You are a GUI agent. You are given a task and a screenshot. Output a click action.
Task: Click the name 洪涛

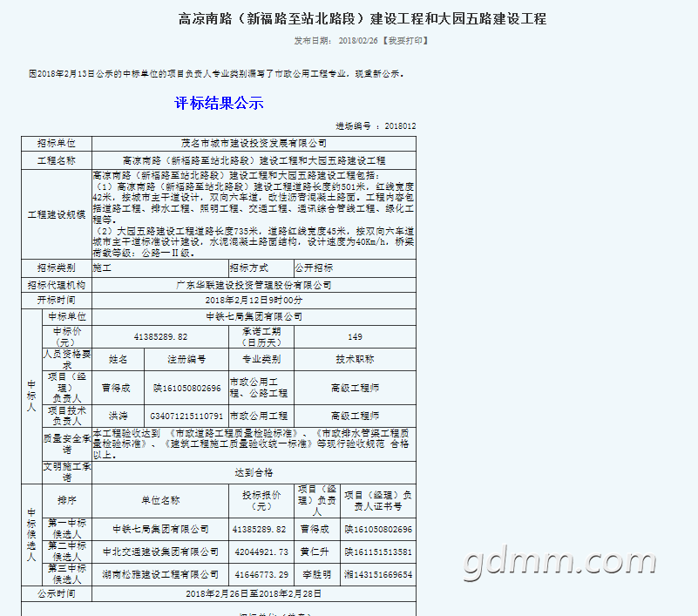tap(118, 416)
